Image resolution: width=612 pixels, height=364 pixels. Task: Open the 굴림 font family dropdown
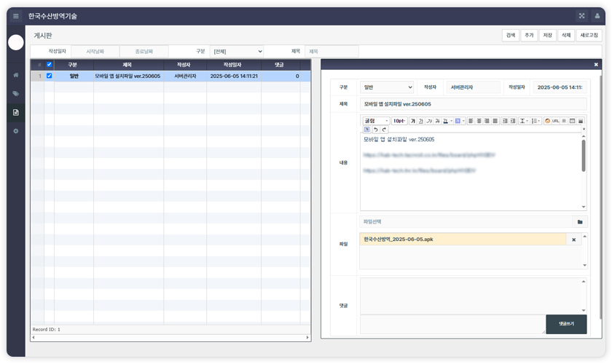click(x=376, y=121)
